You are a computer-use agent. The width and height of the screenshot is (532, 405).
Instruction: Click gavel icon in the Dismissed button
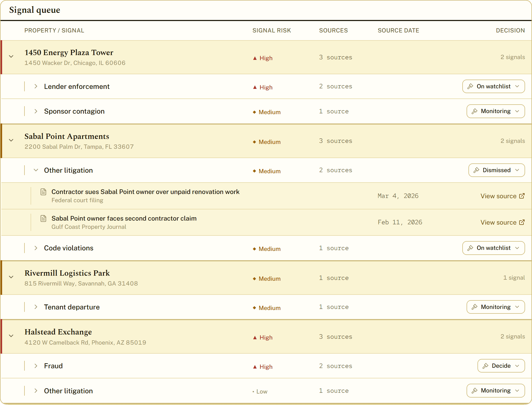pos(476,170)
